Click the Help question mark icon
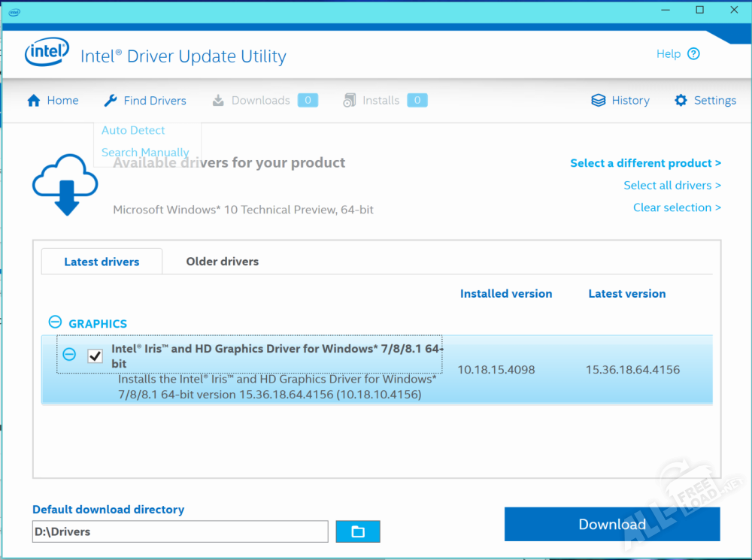 693,53
